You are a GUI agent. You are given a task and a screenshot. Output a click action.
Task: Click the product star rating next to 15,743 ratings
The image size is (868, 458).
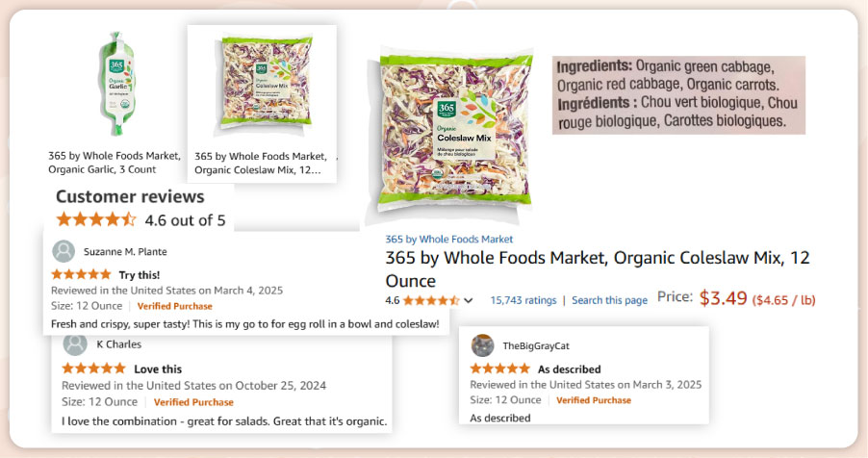(x=431, y=300)
